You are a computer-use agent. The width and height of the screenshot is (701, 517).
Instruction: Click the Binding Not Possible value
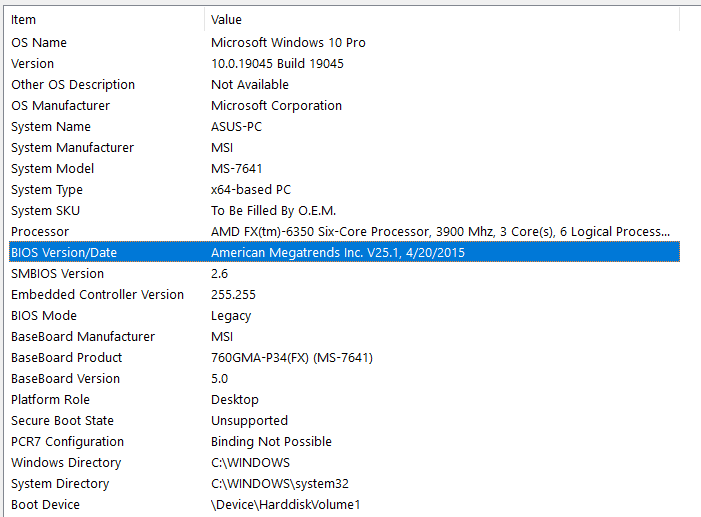pos(271,442)
